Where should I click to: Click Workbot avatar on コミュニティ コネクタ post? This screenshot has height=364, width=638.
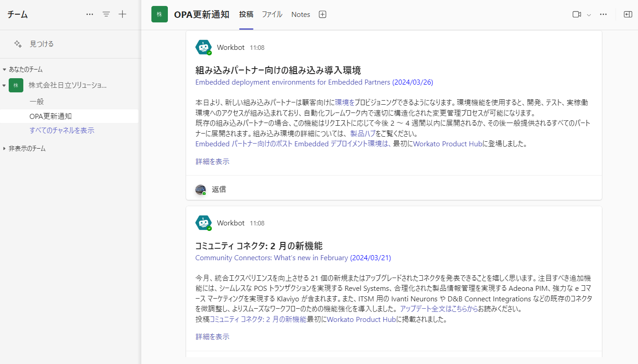pos(204,223)
